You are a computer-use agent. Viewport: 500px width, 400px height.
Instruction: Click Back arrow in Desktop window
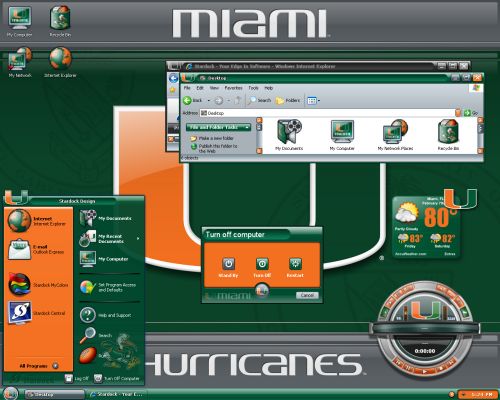click(x=193, y=100)
